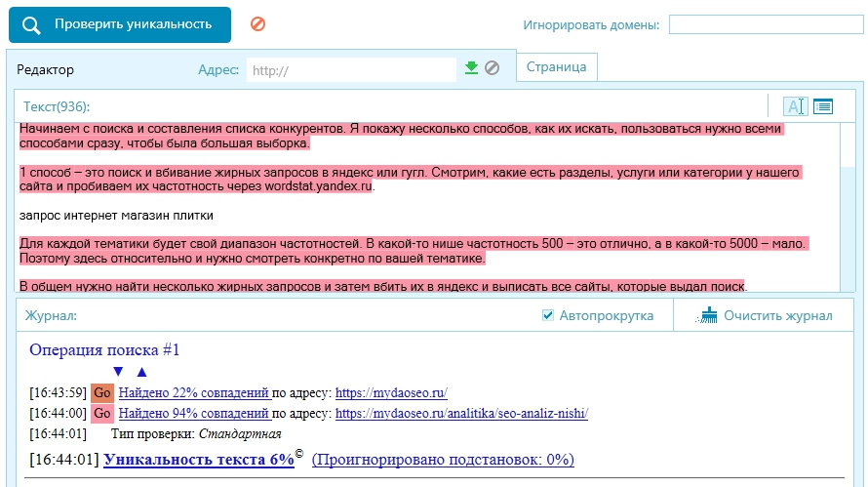Click the Текст(936) label
The width and height of the screenshot is (868, 487).
pyautogui.click(x=57, y=106)
